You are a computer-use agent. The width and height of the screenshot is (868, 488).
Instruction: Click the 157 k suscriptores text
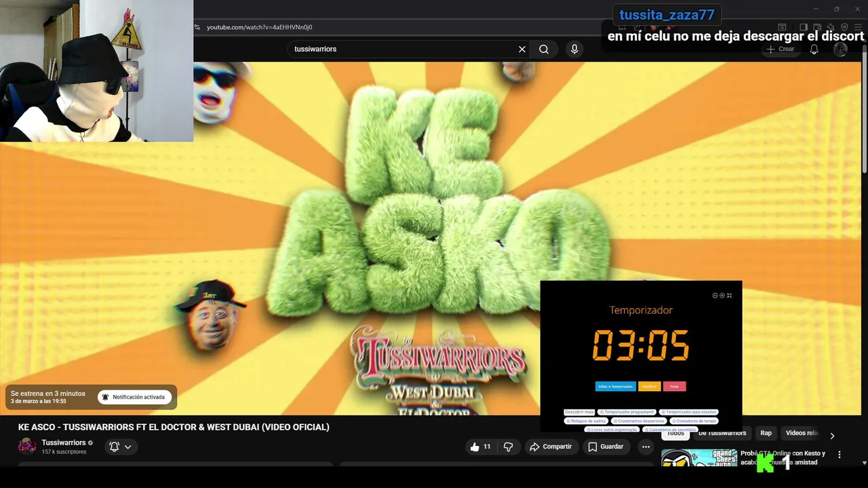64,451
